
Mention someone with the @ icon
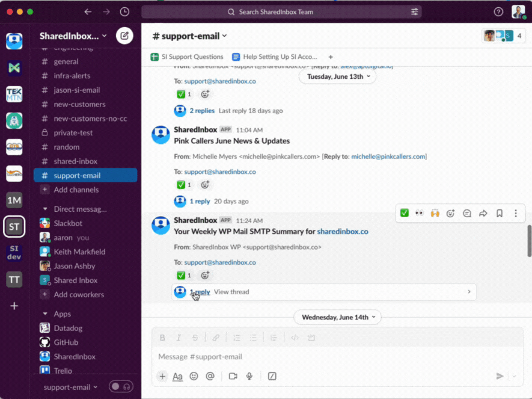tap(210, 376)
